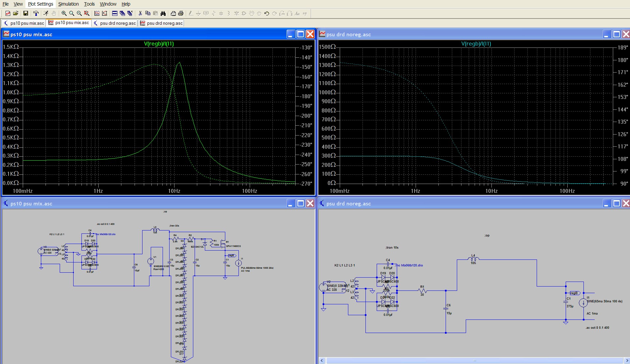Select the SPICE Directive .op tool

pos(305,14)
